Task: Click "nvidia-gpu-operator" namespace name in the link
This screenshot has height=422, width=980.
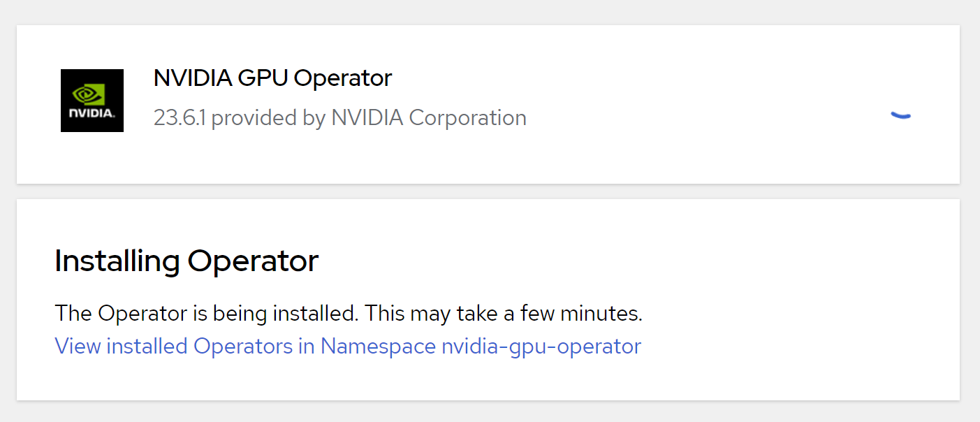Action: tap(541, 346)
